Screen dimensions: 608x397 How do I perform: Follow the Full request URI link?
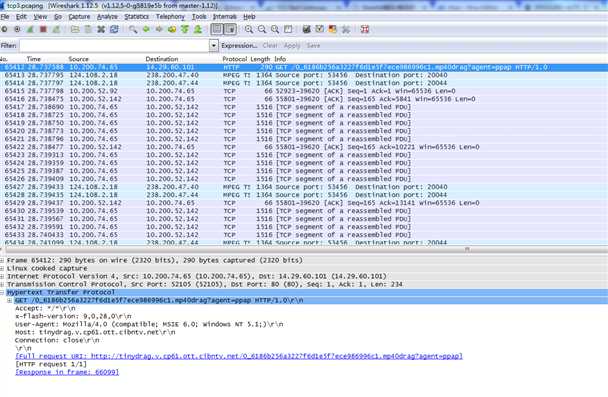click(239, 356)
